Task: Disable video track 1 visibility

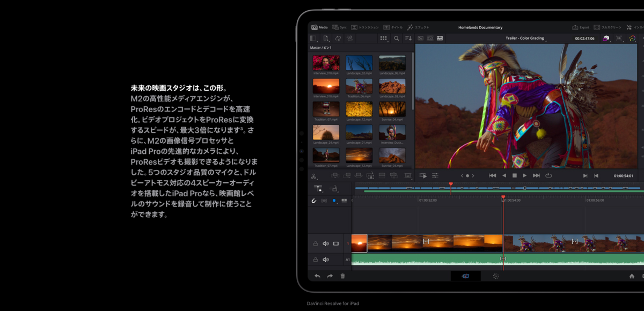Action: (336, 243)
